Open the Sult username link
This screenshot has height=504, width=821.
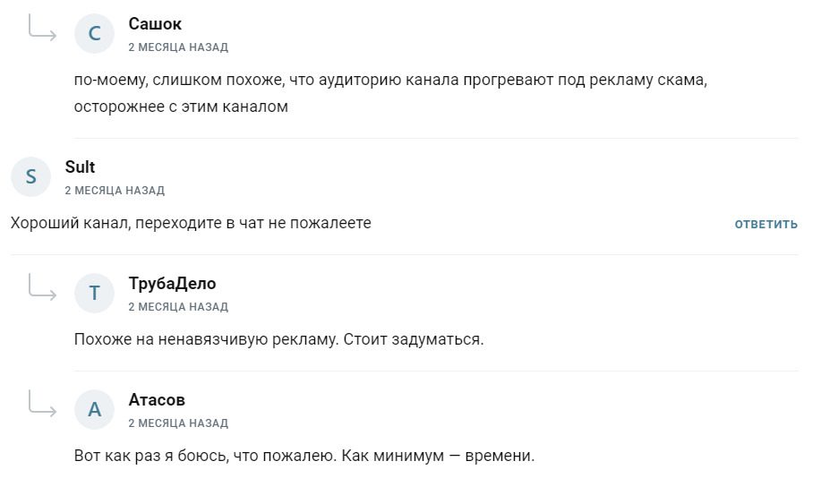point(80,167)
